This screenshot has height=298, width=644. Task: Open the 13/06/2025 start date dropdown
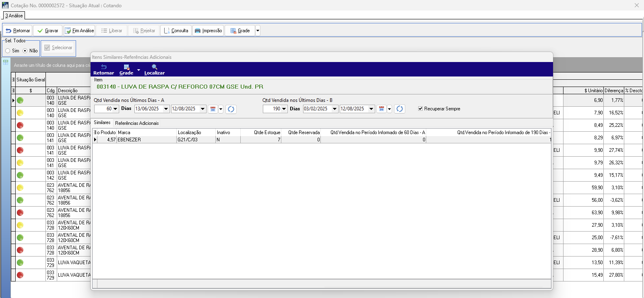(166, 109)
